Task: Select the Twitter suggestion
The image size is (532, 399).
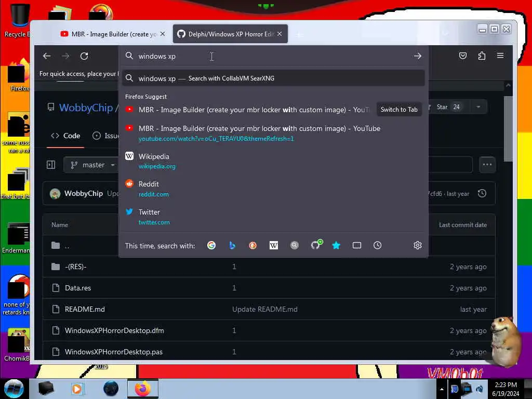Action: tap(273, 217)
